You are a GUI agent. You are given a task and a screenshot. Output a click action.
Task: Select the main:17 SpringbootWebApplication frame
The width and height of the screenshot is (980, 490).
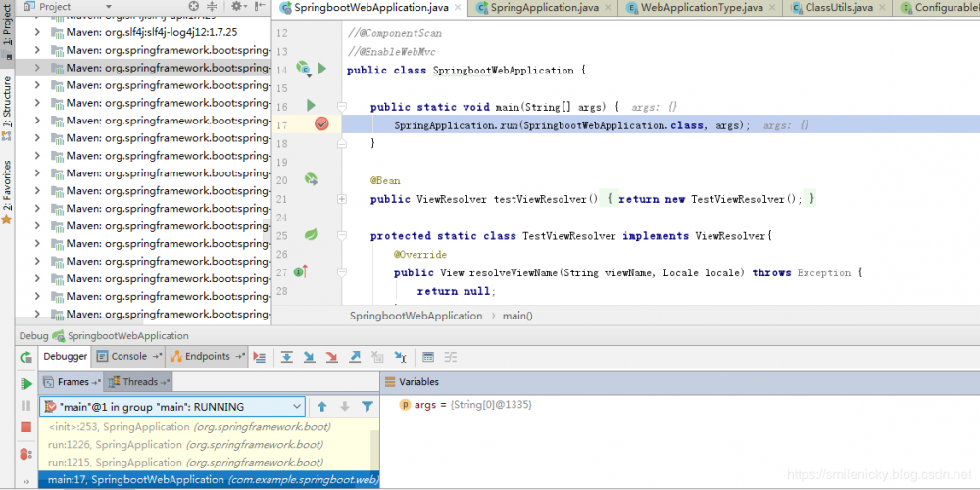click(209, 479)
